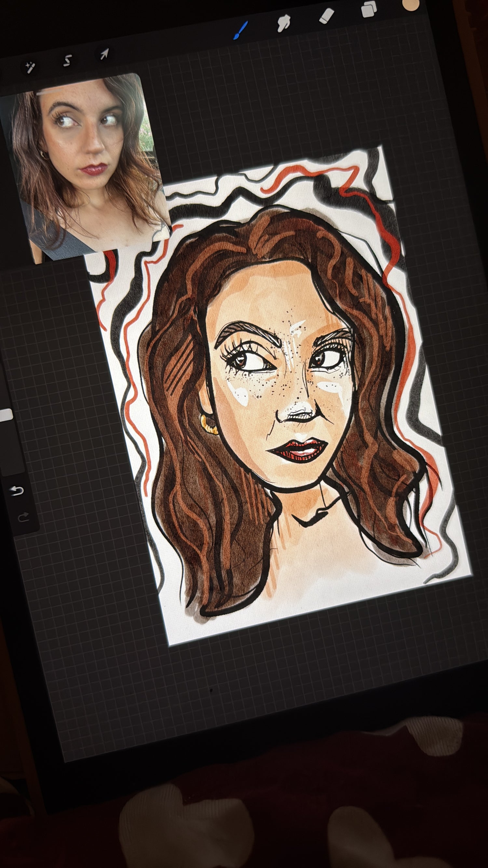Open the peach active color swatch

point(411,5)
